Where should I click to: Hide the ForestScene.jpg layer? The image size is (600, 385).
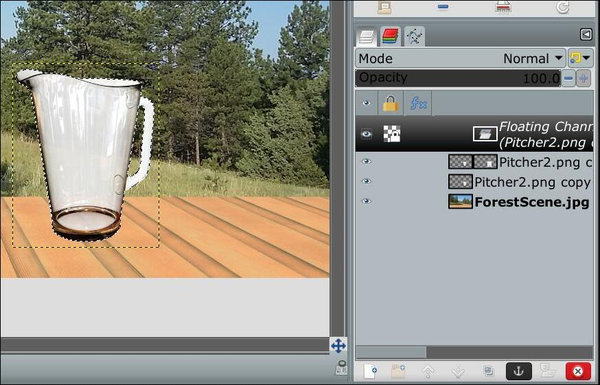click(x=366, y=201)
